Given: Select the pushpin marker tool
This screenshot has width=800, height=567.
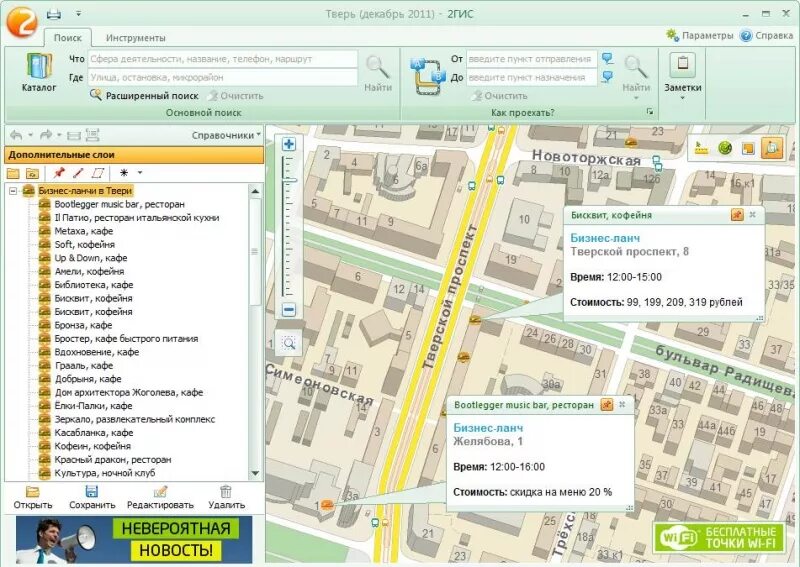Looking at the screenshot, I should pos(59,173).
